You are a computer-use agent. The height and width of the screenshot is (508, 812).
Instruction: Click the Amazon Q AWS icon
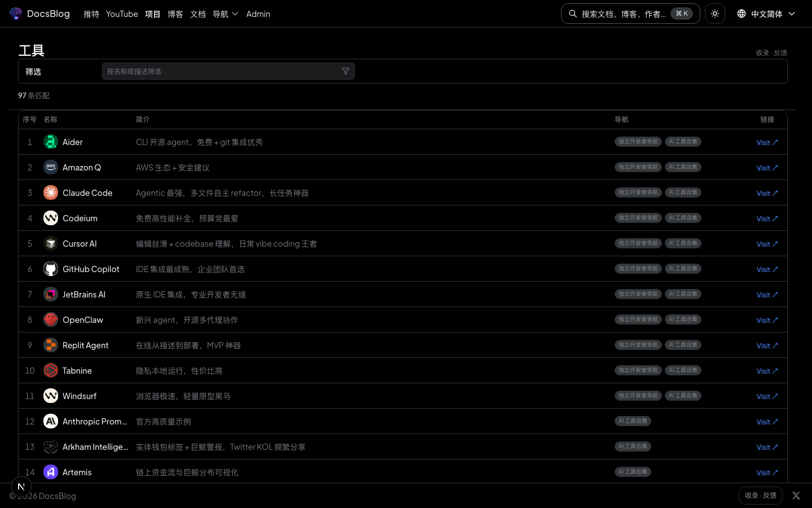pyautogui.click(x=51, y=167)
